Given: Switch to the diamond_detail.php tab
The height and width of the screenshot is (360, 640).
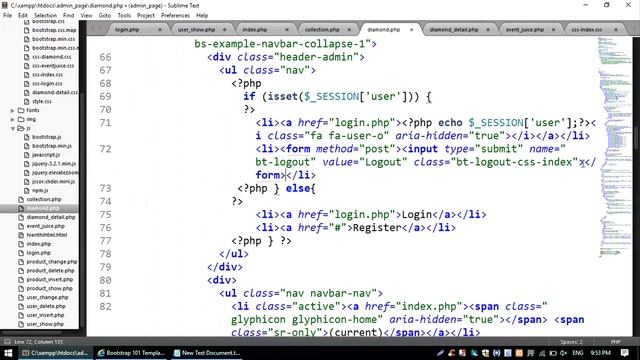Looking at the screenshot, I should (x=454, y=30).
